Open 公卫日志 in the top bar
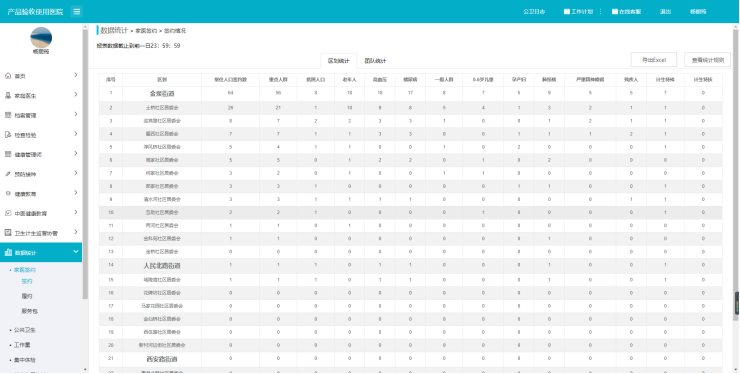Screen dimensions: 740x374 tap(534, 12)
